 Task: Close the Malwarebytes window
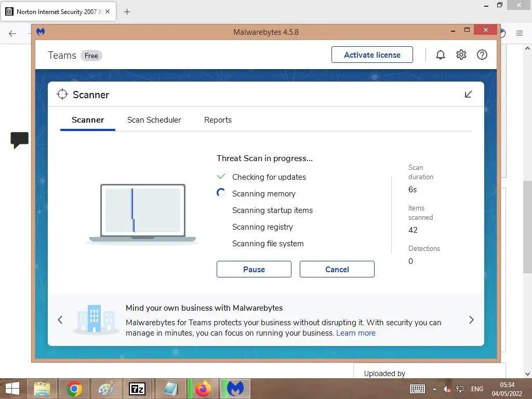tap(486, 30)
